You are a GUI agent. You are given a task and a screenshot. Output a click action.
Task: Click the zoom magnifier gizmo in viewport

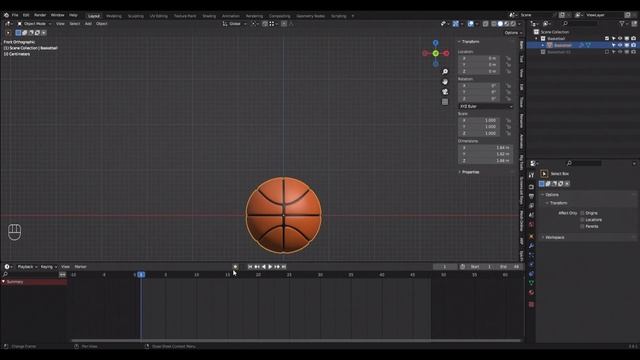point(445,72)
